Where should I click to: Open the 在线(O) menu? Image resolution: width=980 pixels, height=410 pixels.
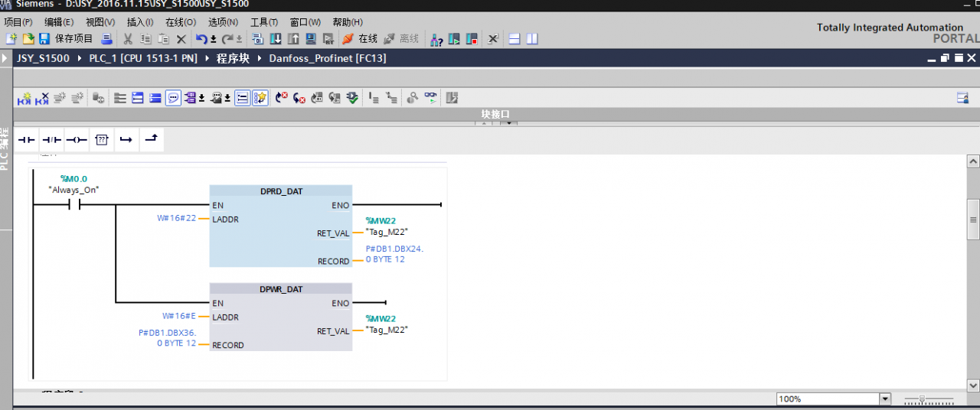(181, 22)
